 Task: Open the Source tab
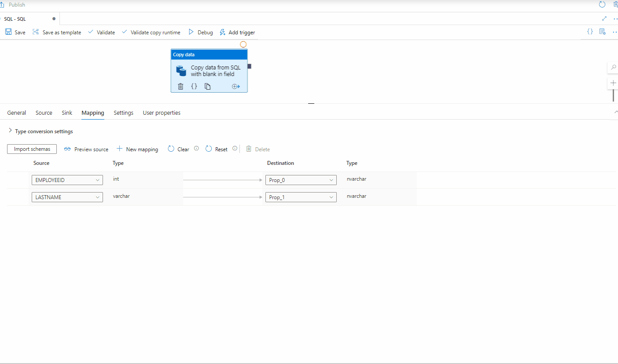(44, 113)
